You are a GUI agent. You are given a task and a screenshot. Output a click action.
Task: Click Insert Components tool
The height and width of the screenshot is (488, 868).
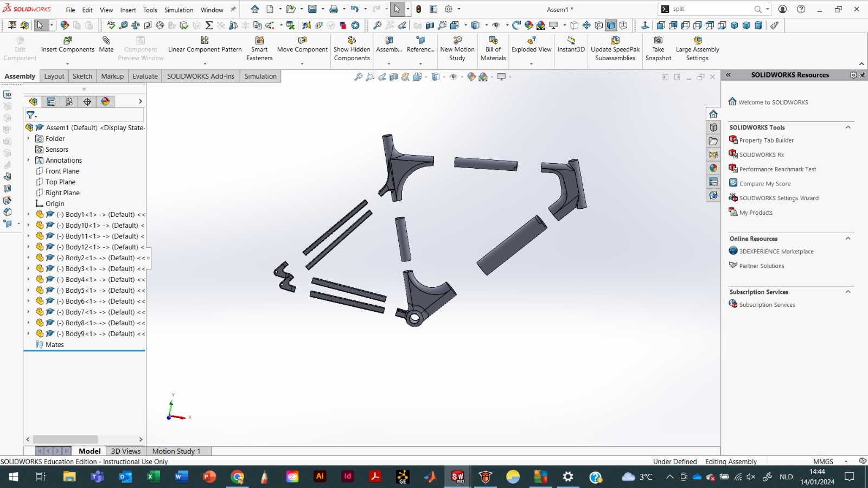pyautogui.click(x=68, y=45)
